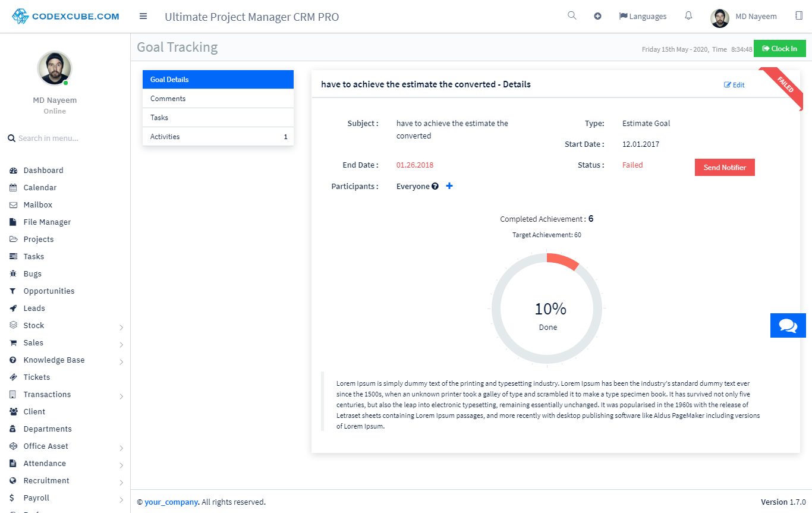The width and height of the screenshot is (812, 513).
Task: Click the green Clock In button
Action: tap(779, 49)
